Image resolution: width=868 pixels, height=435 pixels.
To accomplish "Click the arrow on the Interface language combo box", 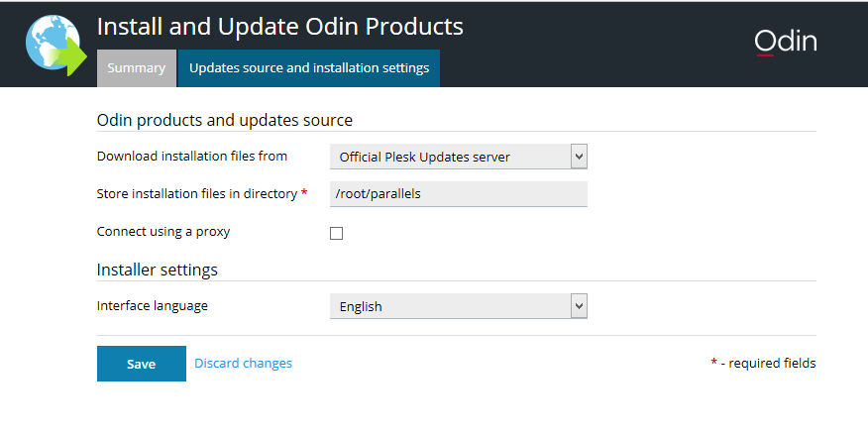I will coord(579,306).
